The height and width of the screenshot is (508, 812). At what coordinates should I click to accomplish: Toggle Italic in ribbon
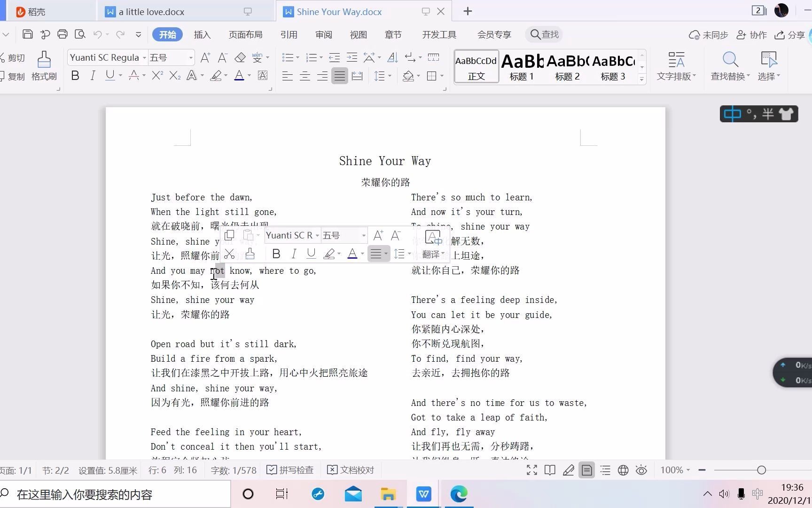pyautogui.click(x=93, y=75)
